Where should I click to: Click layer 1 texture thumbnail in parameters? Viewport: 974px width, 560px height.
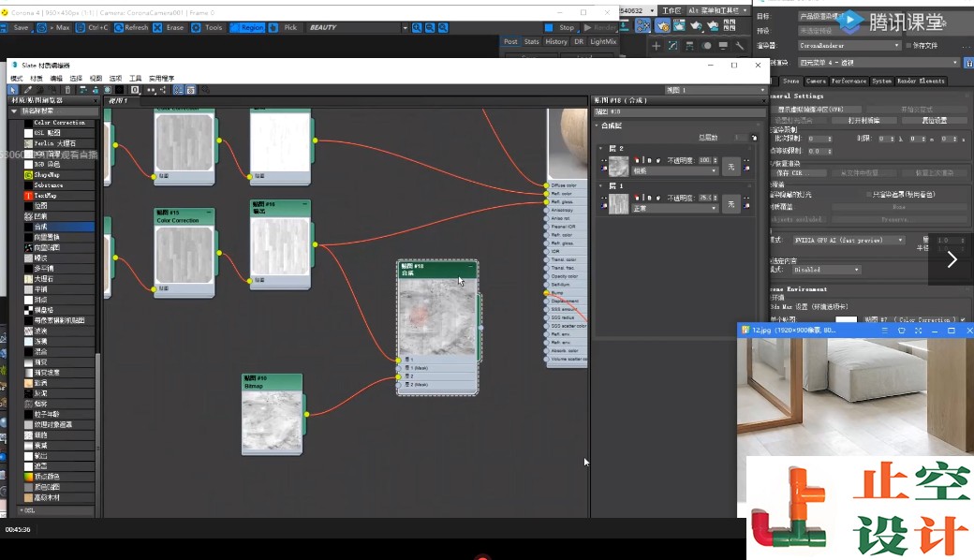point(619,204)
